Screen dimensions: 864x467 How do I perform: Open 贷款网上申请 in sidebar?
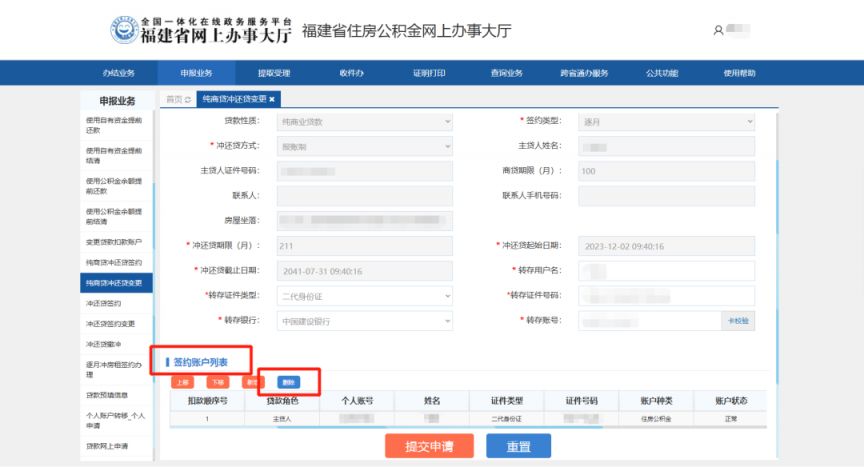[116, 446]
